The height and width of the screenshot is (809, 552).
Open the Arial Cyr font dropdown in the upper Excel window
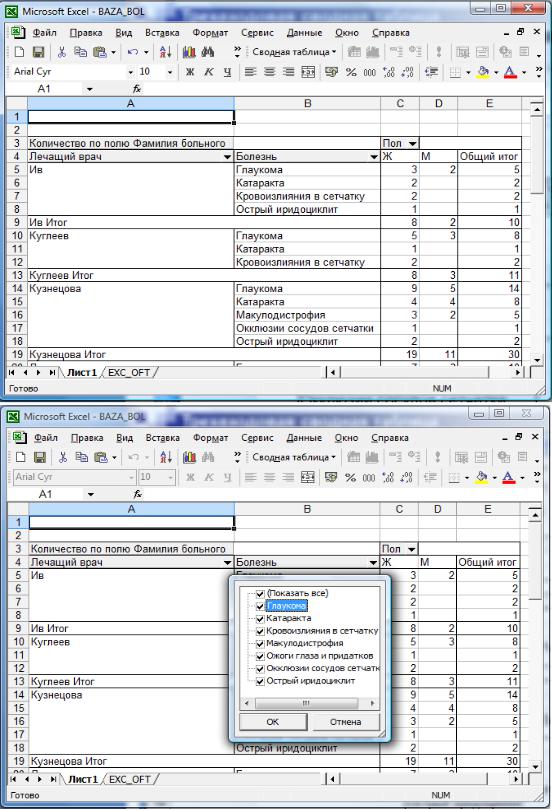131,72
